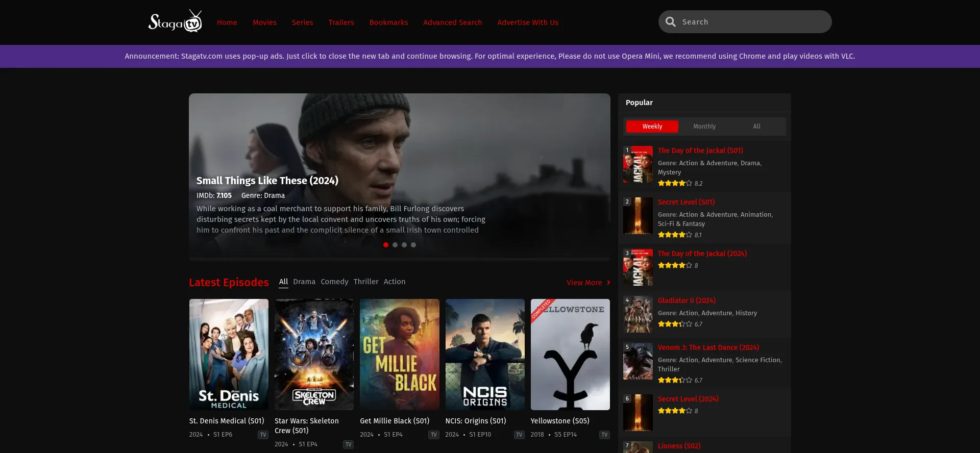Screen dimensions: 980x453
Task: Open Yellowstone (S05) title link
Action: coord(560,421)
